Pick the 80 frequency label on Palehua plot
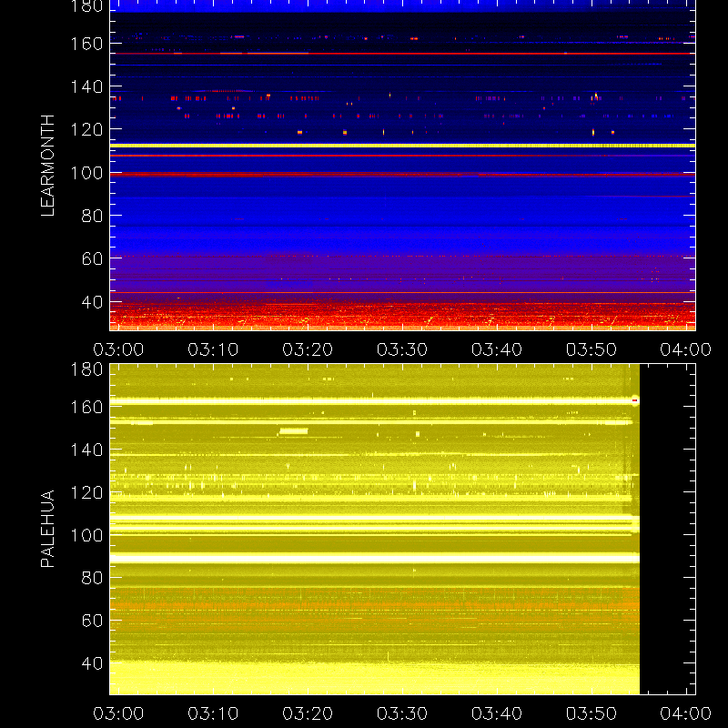Viewport: 728px width, 728px height. tap(92, 578)
